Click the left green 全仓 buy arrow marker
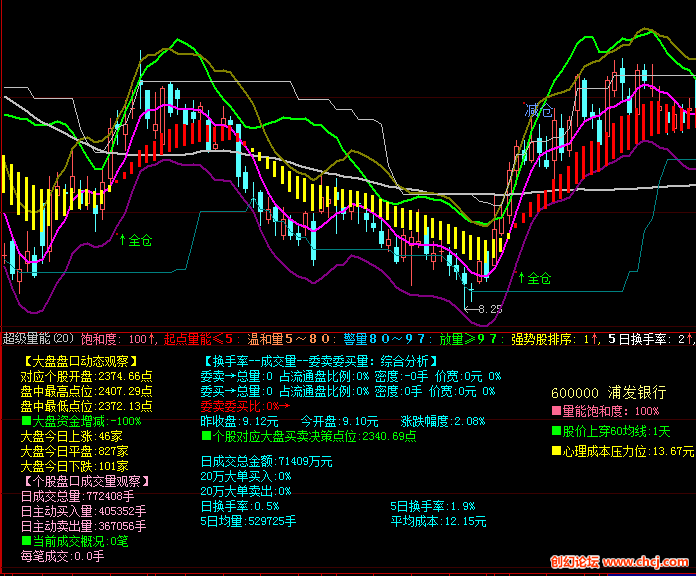 click(x=137, y=240)
